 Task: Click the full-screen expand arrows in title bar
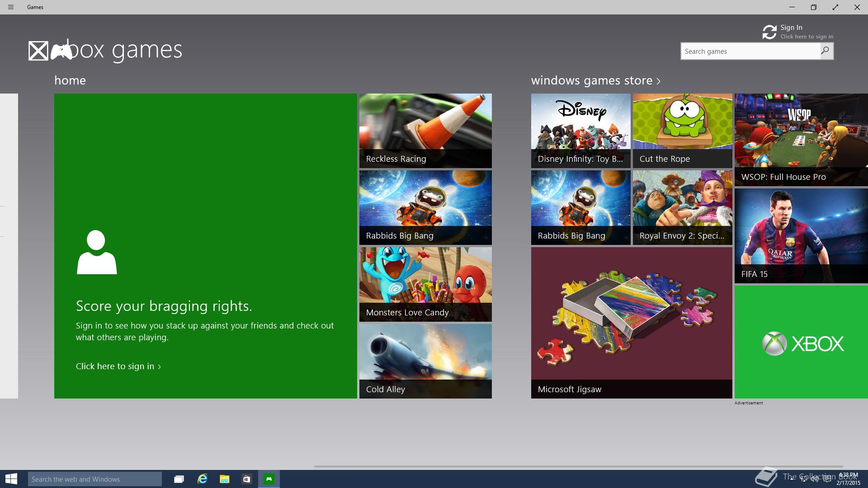(835, 7)
